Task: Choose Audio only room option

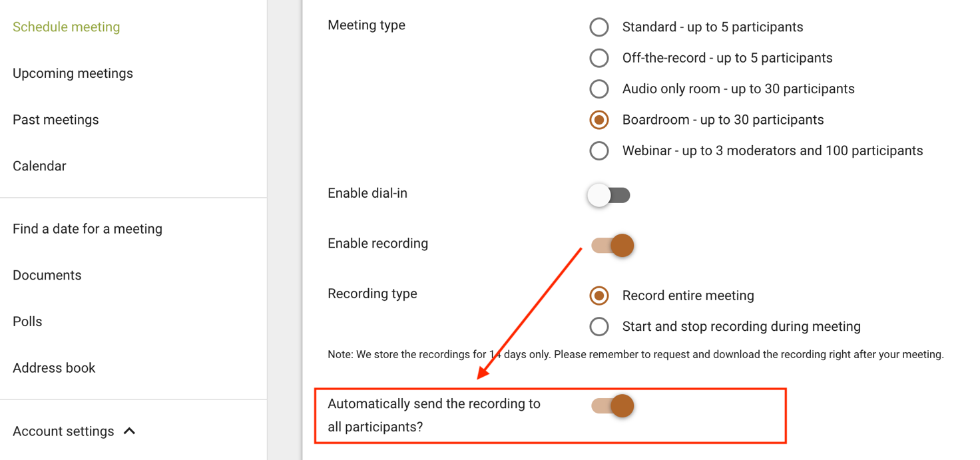Action: click(x=599, y=89)
